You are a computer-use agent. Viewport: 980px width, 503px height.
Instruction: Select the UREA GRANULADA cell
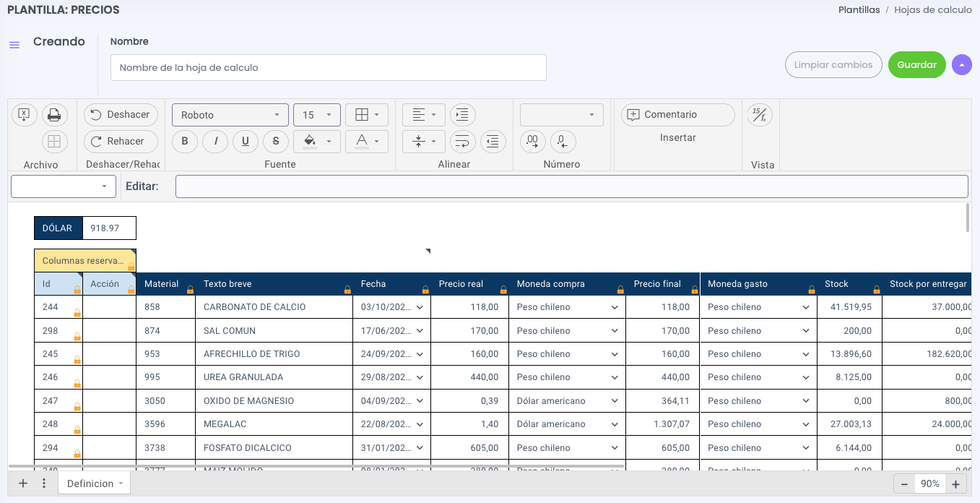274,377
